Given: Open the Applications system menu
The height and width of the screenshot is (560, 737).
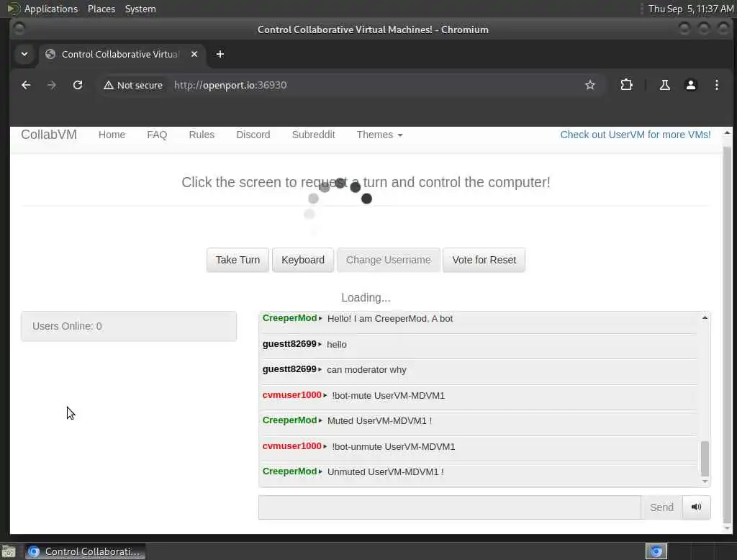Looking at the screenshot, I should [x=51, y=9].
